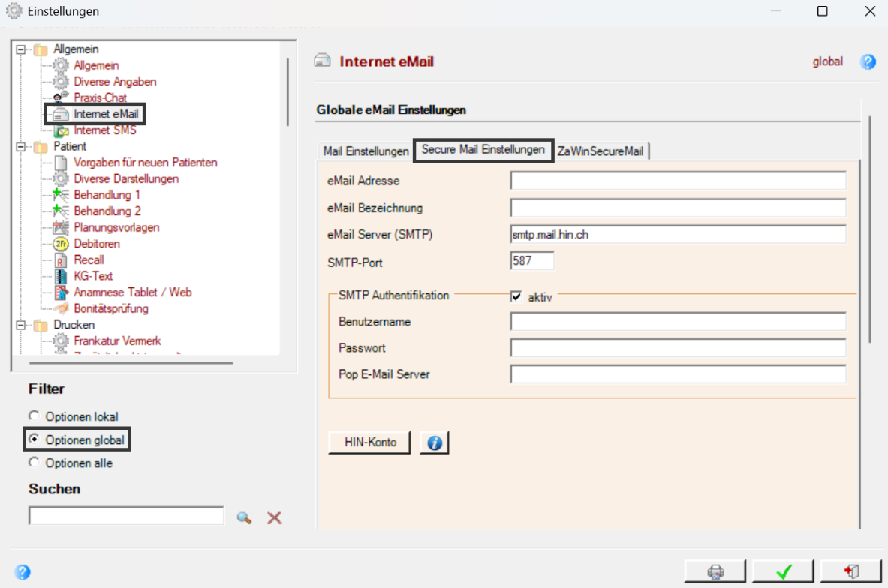Switch to the Mail Einstellungen tab

pos(366,151)
